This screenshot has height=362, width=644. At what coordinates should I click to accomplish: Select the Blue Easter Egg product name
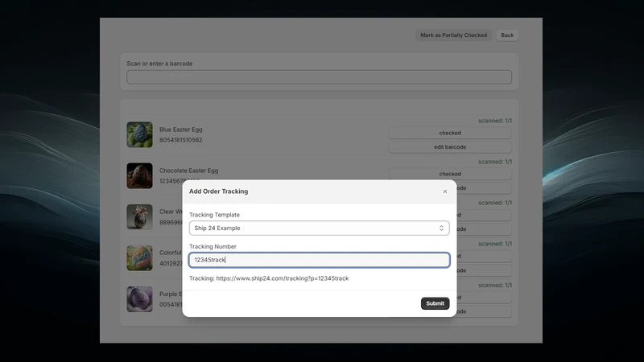pos(180,130)
